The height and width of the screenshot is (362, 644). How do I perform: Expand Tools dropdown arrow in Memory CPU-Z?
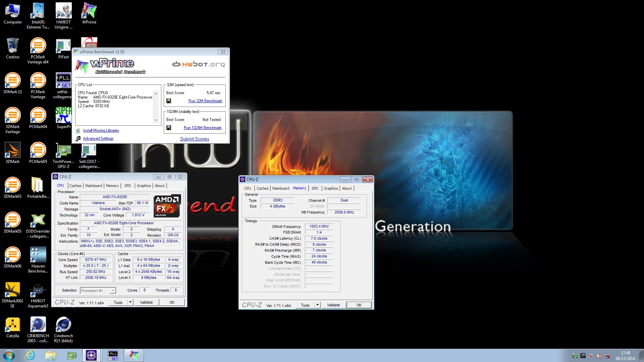pos(317,305)
